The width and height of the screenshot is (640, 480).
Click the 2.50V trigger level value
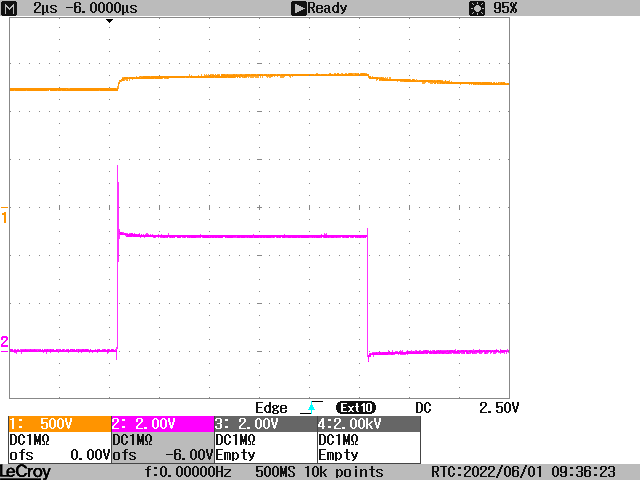coord(499,408)
